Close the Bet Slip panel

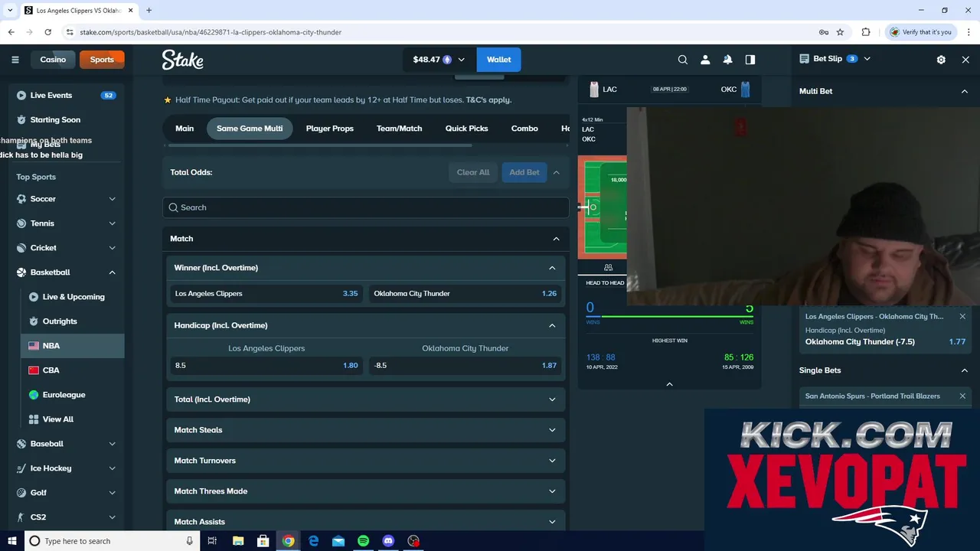coord(965,60)
